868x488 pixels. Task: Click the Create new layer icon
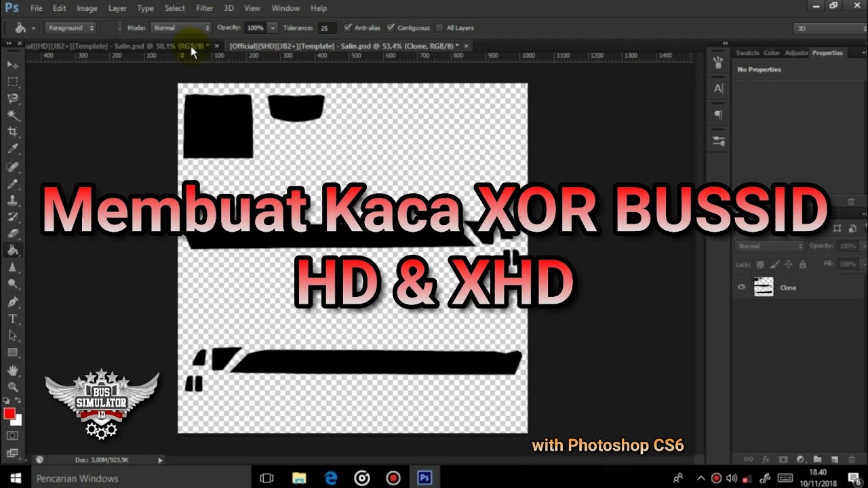pos(834,459)
